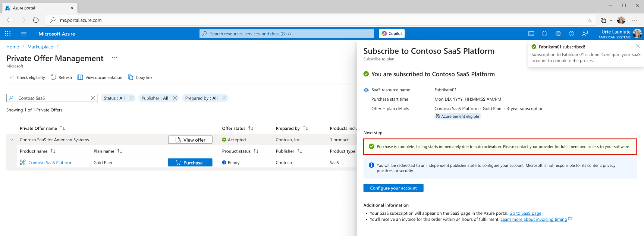Screen dimensions: 644x236
Task: Clear the Contoso SaaS search text
Action: point(93,98)
